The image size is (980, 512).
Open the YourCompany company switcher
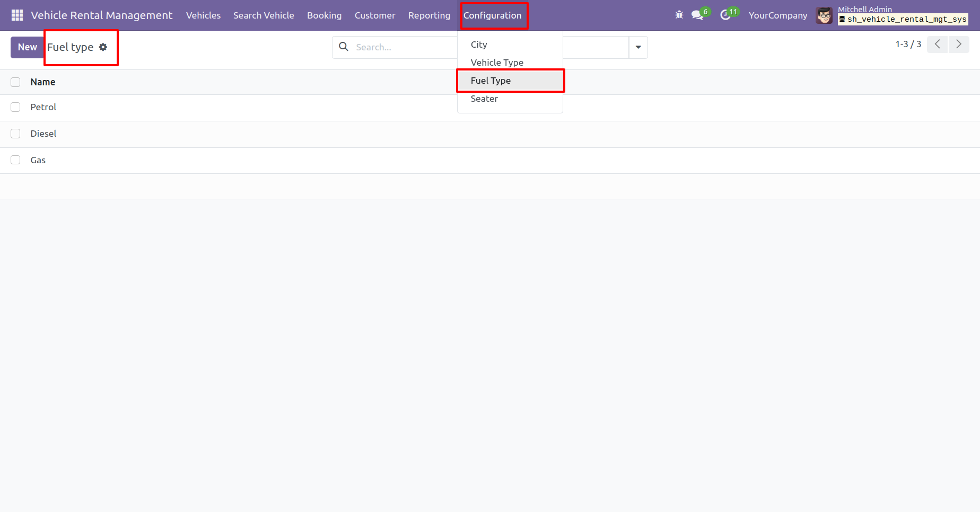pyautogui.click(x=778, y=15)
